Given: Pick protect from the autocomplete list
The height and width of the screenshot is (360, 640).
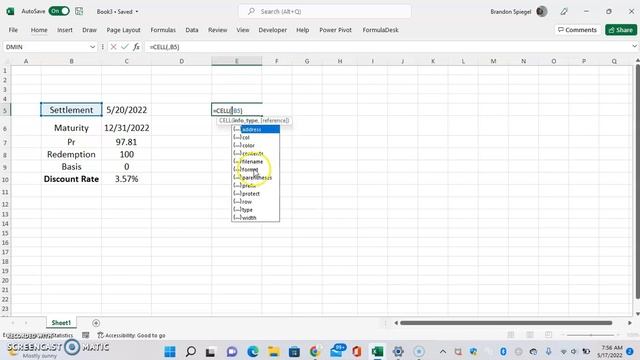Looking at the screenshot, I should [256, 193].
